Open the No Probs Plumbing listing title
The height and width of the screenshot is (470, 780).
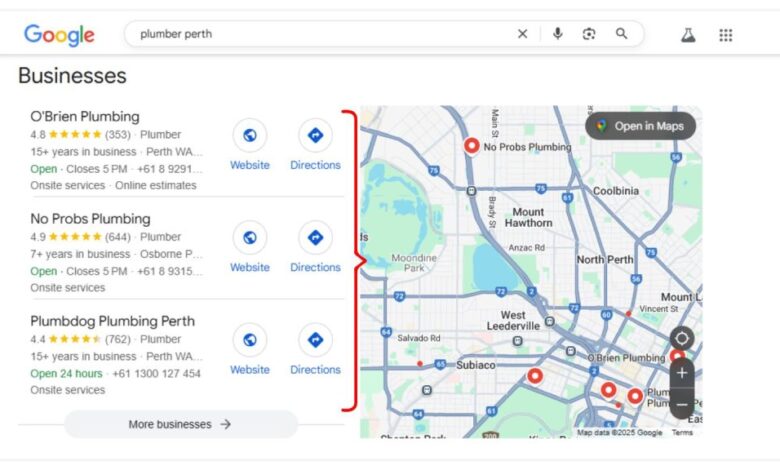91,219
